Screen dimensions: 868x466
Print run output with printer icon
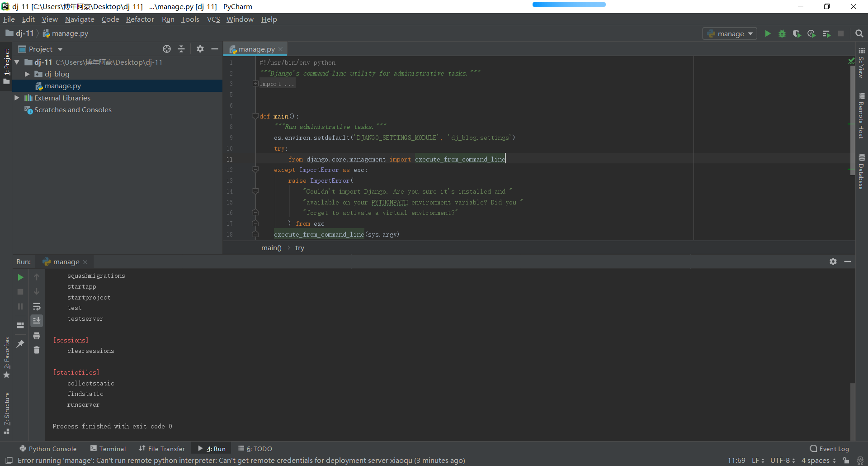pos(37,336)
